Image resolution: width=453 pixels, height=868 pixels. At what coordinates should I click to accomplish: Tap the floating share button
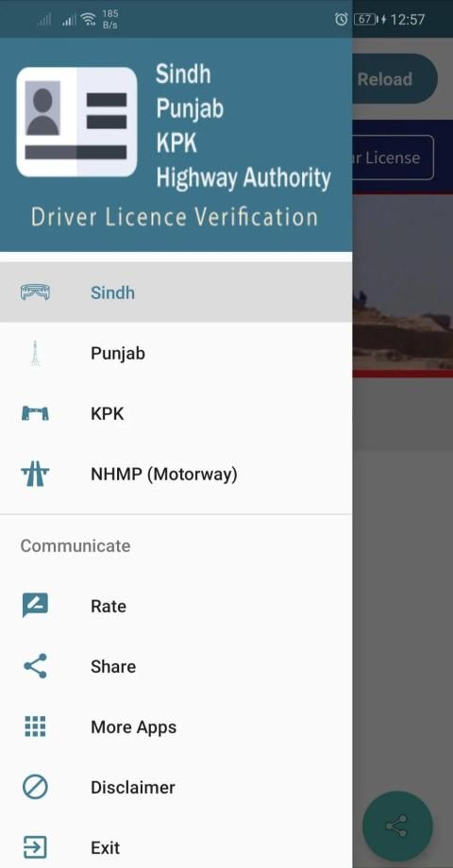click(x=397, y=826)
